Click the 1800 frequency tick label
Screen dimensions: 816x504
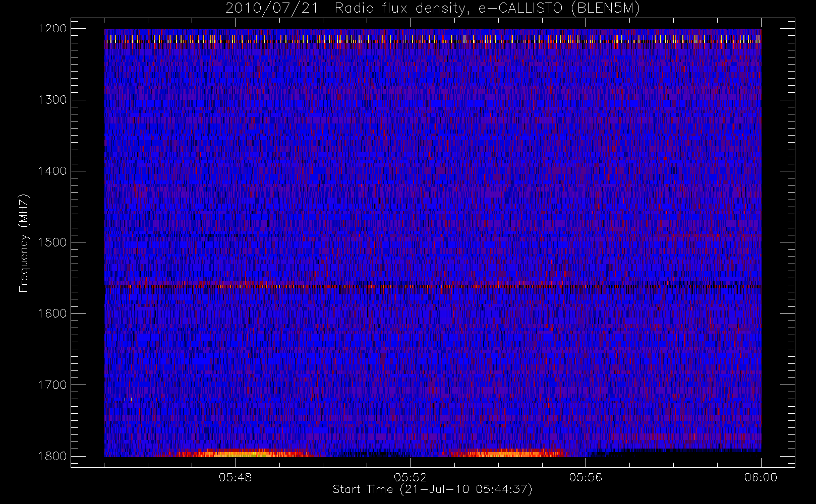coord(52,456)
